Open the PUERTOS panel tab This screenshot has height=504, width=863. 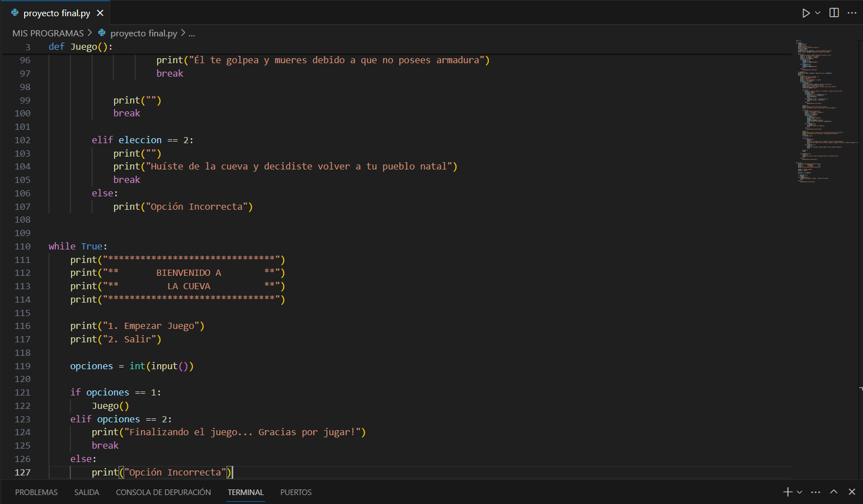pos(296,492)
